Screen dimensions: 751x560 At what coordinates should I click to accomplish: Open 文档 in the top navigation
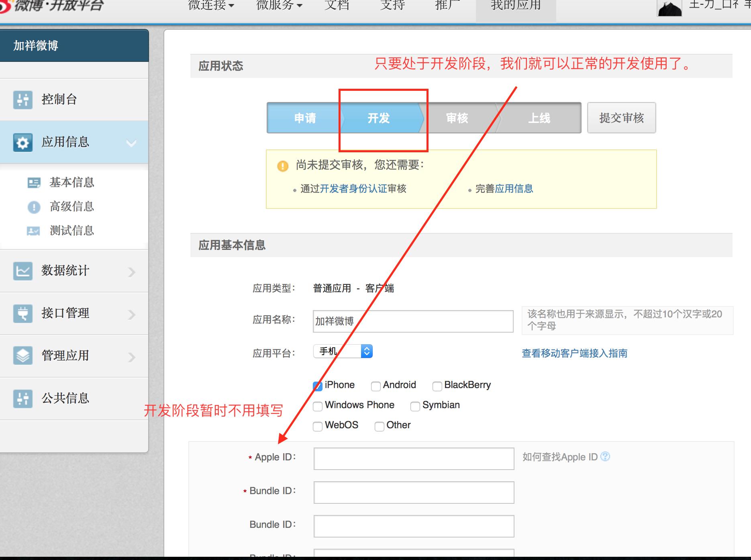click(337, 5)
